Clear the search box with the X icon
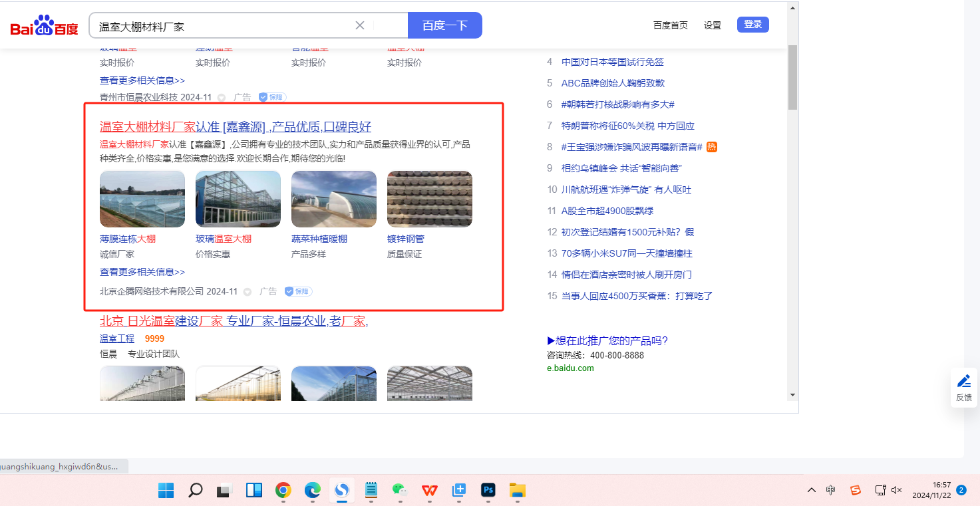 [360, 25]
